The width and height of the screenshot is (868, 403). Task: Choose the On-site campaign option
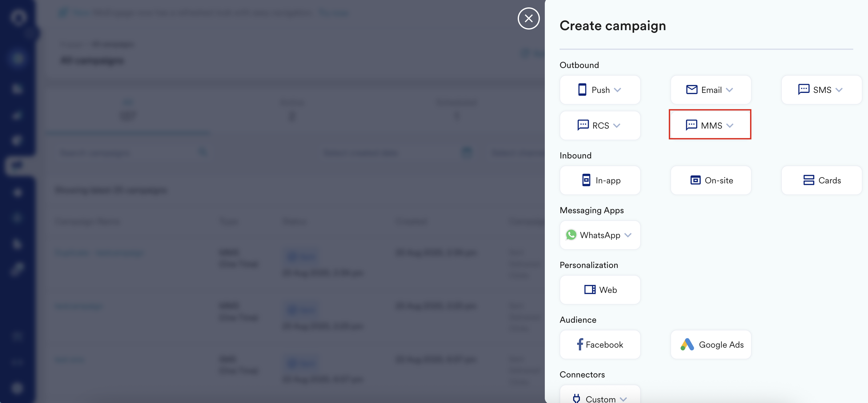coord(711,180)
